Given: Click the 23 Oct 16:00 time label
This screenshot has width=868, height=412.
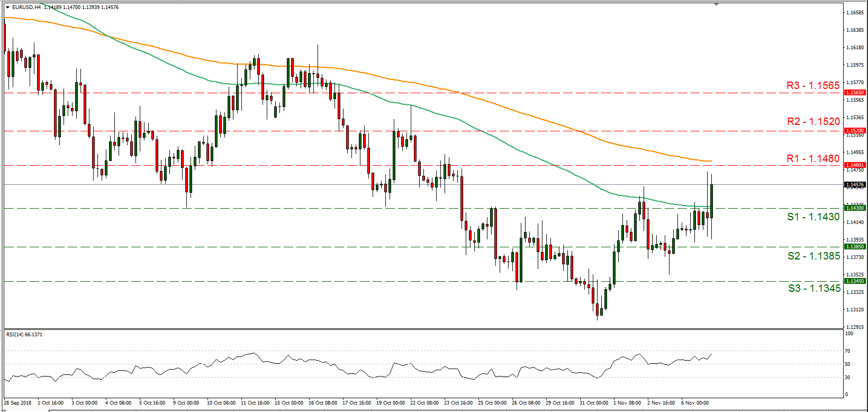Looking at the screenshot, I should (458, 403).
